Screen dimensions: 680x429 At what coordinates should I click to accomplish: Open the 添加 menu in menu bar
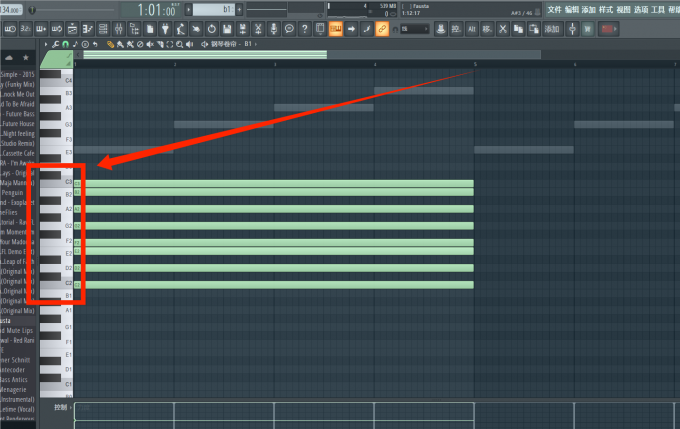click(588, 10)
